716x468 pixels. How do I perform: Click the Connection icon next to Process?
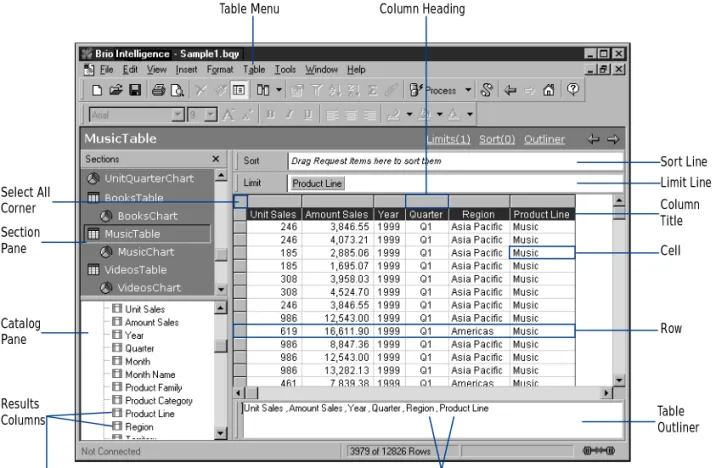point(487,90)
